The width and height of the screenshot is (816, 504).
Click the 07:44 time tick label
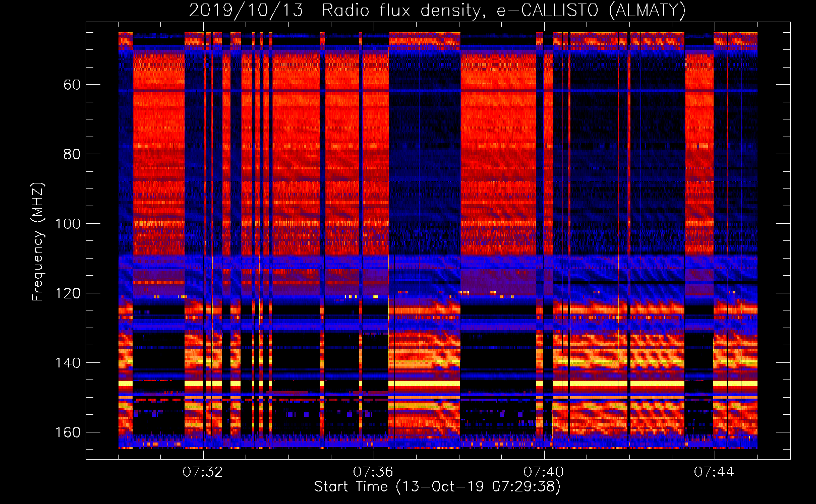point(714,472)
